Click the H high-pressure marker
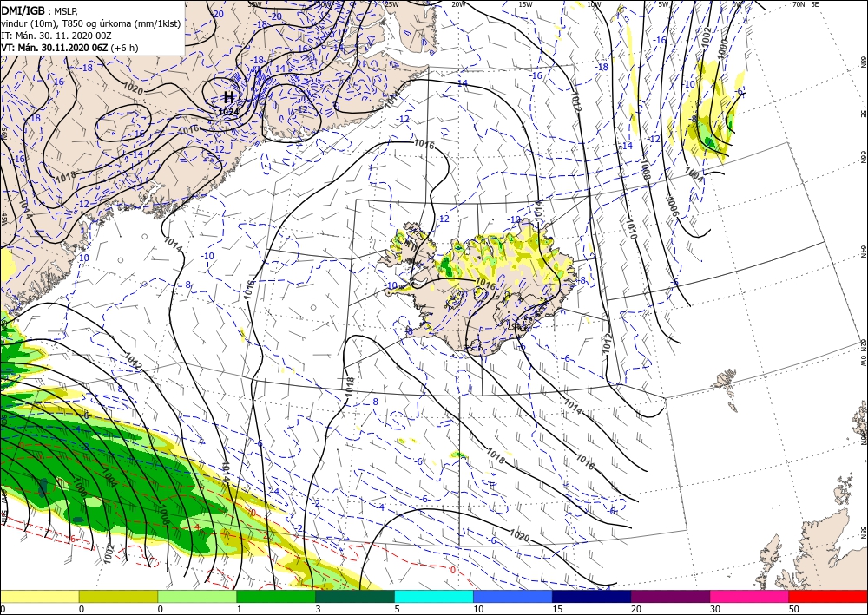The width and height of the screenshot is (868, 615). (228, 98)
